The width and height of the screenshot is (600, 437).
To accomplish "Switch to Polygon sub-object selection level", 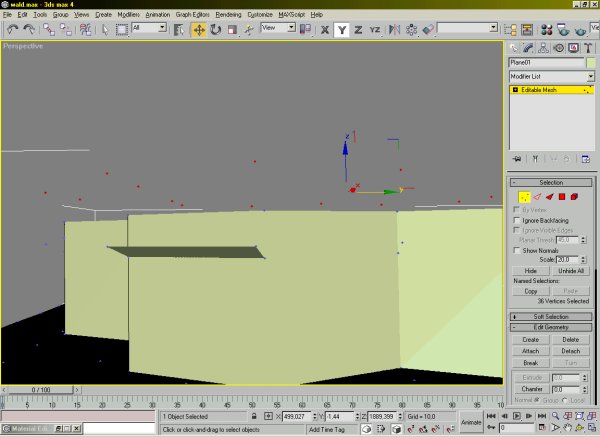I will pos(562,197).
